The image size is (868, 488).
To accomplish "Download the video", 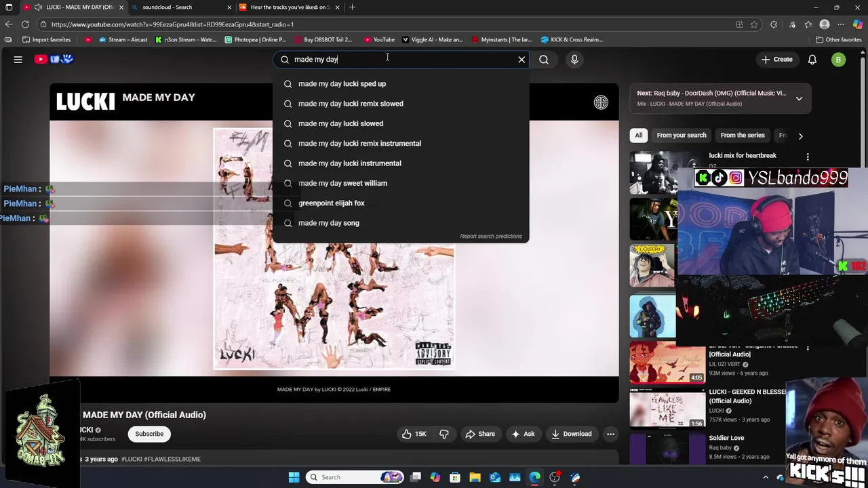I will pyautogui.click(x=571, y=434).
